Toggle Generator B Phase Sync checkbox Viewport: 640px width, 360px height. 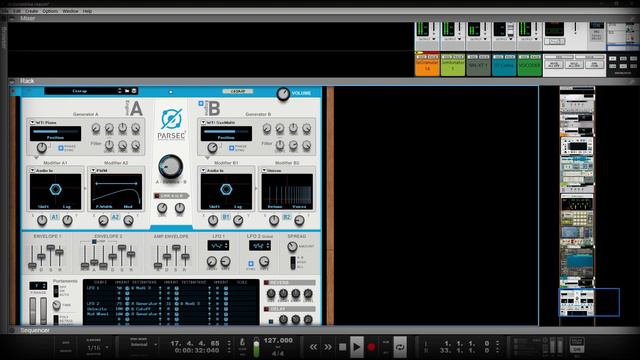pos(232,148)
